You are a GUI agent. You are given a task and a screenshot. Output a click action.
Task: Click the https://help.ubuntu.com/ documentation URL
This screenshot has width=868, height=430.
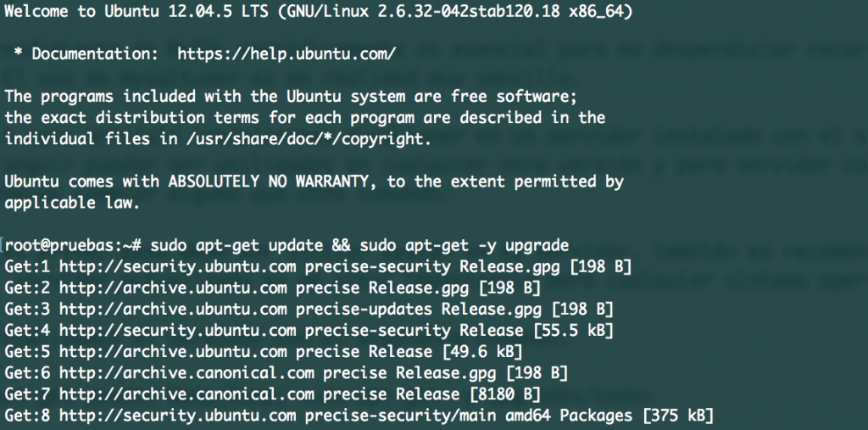point(287,54)
